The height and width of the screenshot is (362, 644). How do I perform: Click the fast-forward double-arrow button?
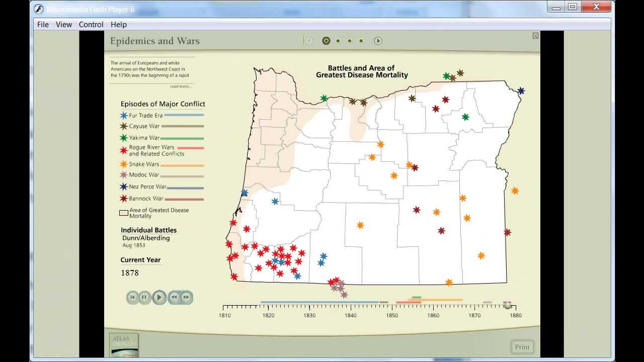(x=186, y=297)
